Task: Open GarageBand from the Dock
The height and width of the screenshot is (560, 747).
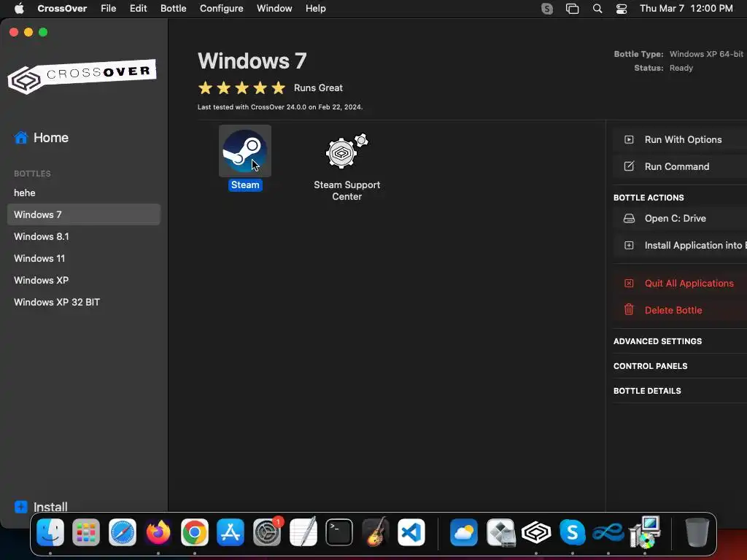Action: tap(376, 532)
